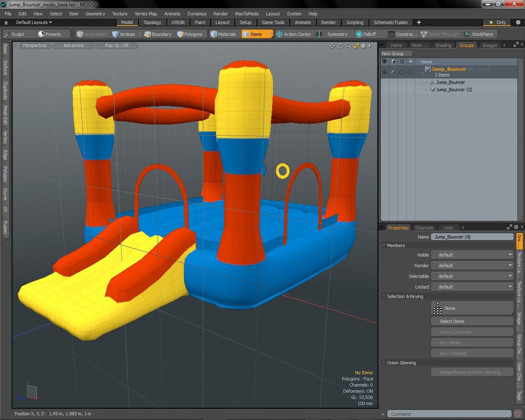The height and width of the screenshot is (420, 525).
Task: Open the Falloff options
Action: point(366,34)
